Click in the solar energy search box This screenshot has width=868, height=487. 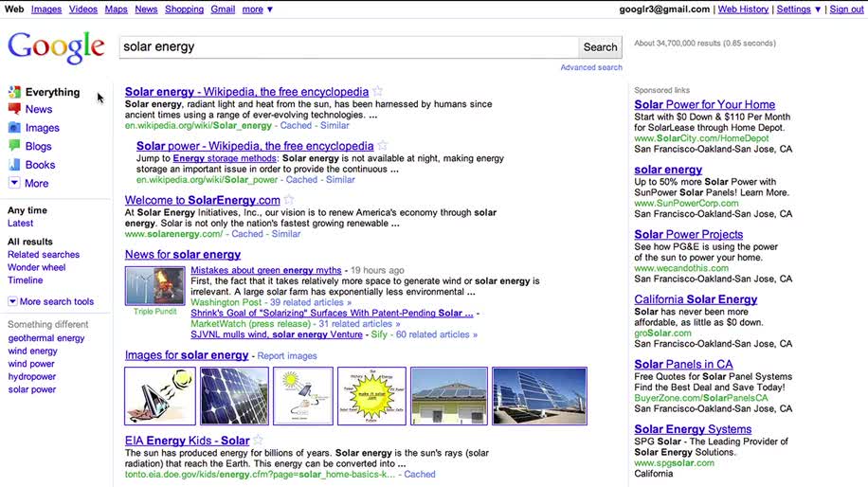point(349,47)
